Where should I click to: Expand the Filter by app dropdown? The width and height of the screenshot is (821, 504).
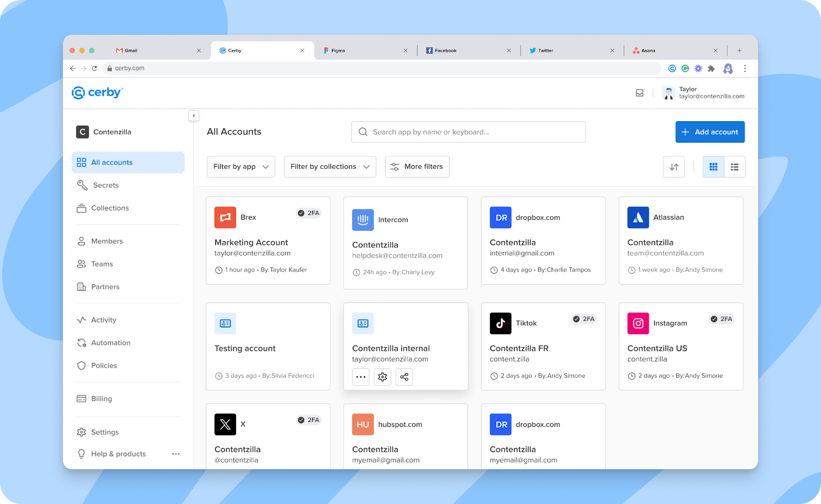(x=241, y=167)
